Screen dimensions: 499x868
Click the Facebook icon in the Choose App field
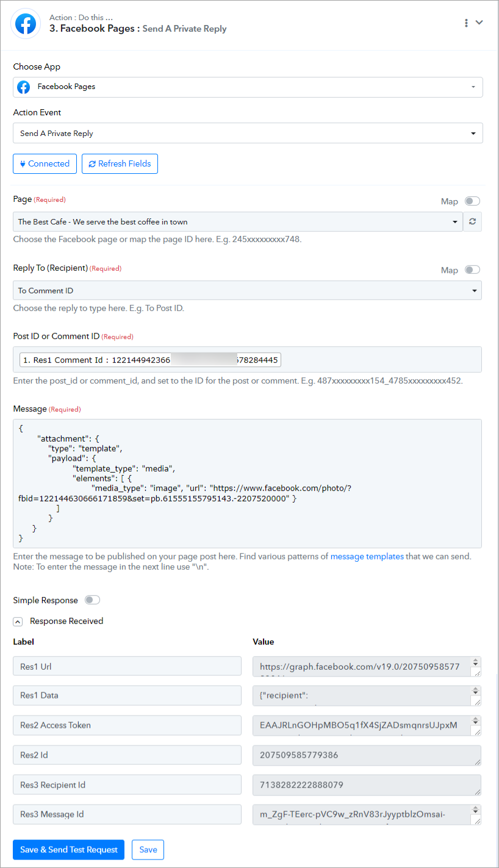(24, 87)
